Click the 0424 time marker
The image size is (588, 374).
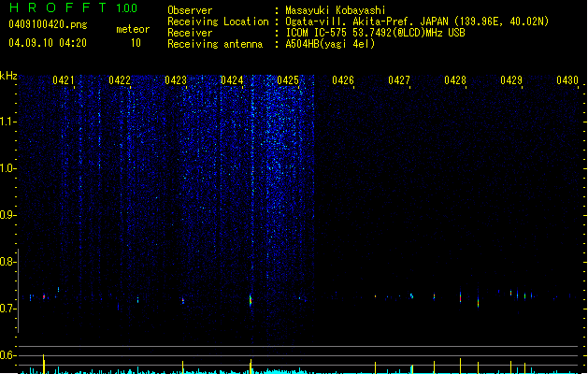[232, 80]
